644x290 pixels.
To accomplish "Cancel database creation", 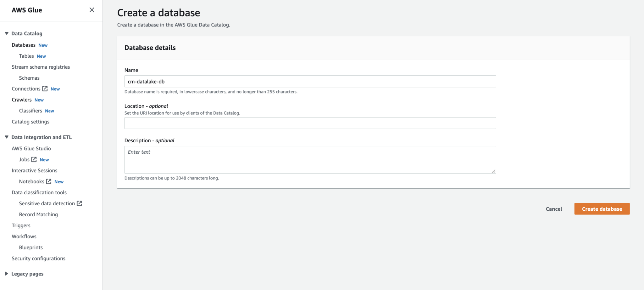I will click(x=554, y=209).
